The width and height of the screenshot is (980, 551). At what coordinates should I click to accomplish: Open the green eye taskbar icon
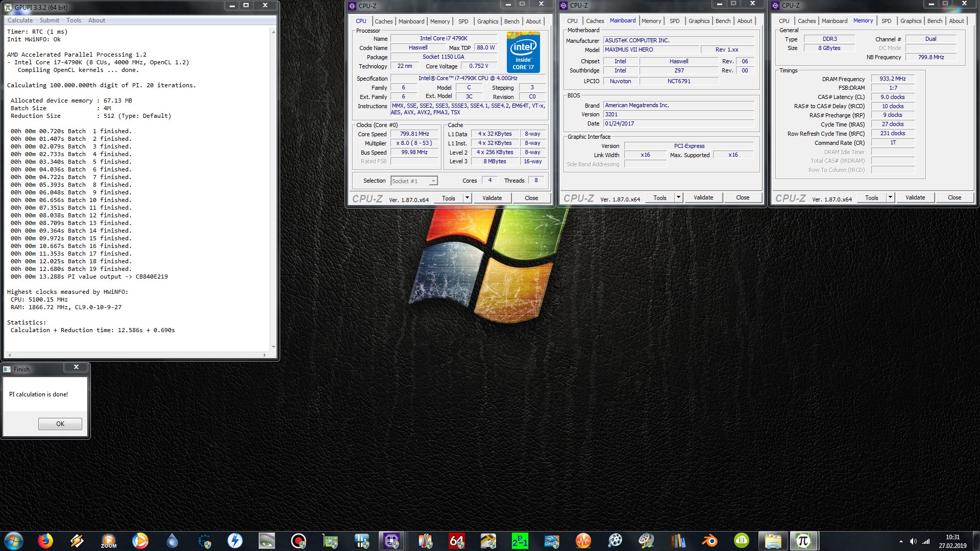click(x=267, y=541)
